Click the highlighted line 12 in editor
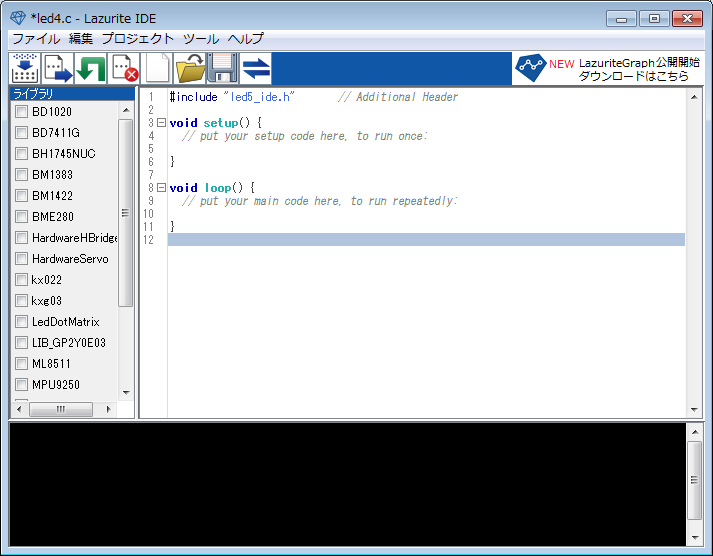 (x=426, y=240)
